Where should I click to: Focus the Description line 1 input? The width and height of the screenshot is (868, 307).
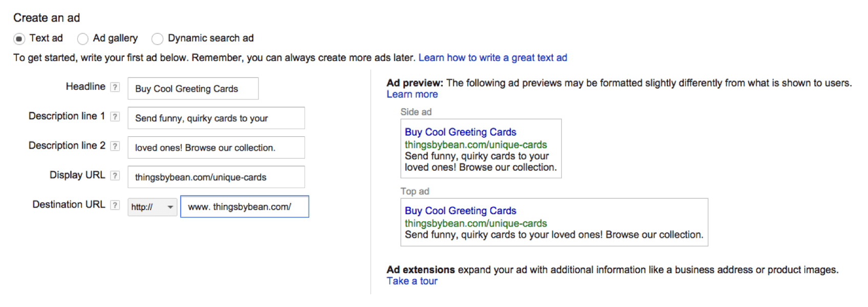pos(216,118)
